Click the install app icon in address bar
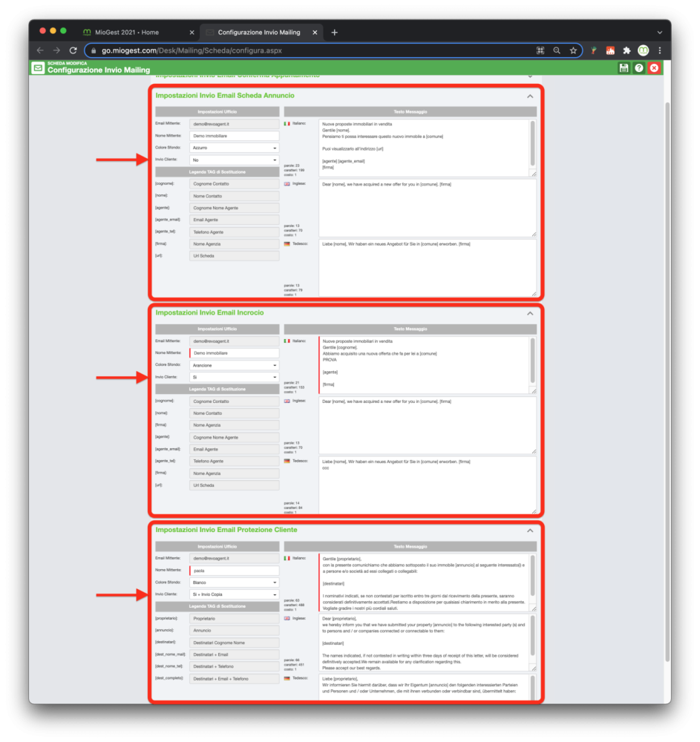Viewport: 700px width, 742px height. point(540,50)
